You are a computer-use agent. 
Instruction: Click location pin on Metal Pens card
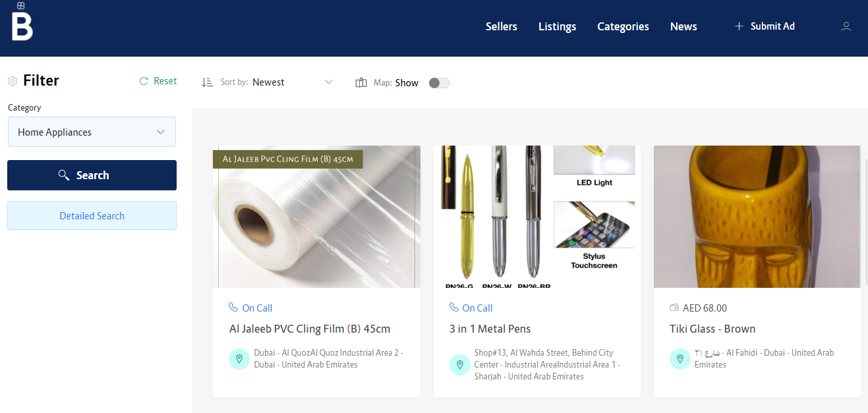(x=459, y=365)
